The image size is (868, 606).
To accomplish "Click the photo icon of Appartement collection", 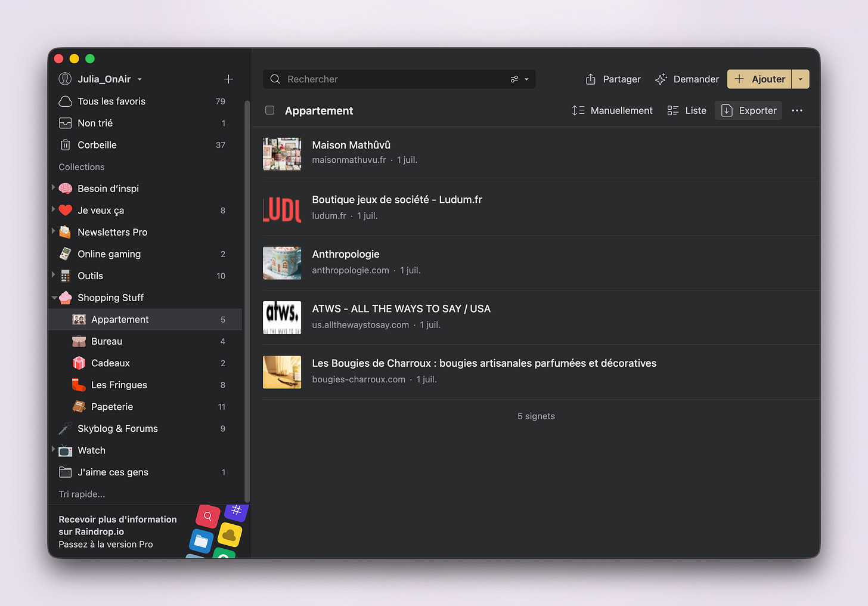I will pyautogui.click(x=79, y=320).
